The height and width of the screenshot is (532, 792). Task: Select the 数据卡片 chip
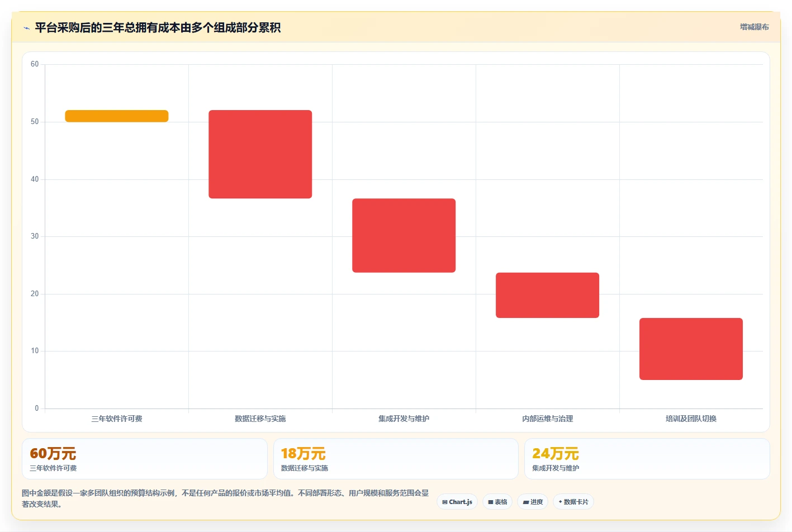tap(573, 502)
